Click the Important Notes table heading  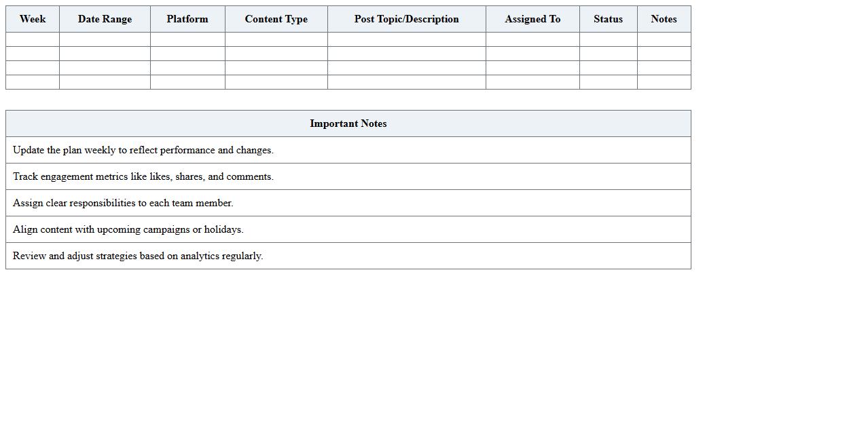pos(348,123)
